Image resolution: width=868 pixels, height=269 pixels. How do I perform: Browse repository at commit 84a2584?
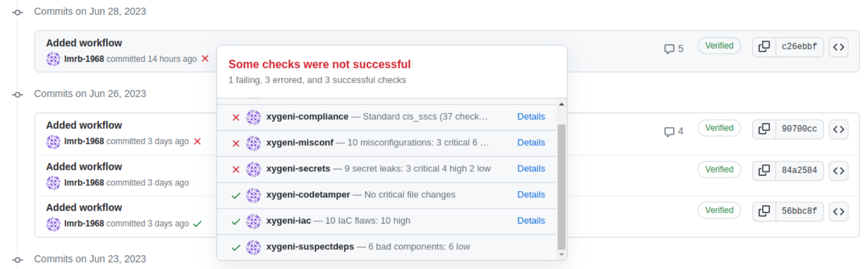tap(839, 170)
